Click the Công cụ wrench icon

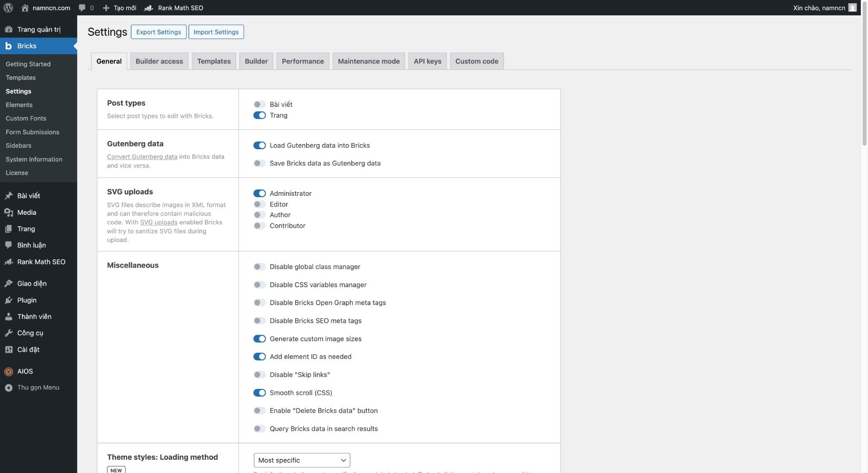pyautogui.click(x=9, y=333)
